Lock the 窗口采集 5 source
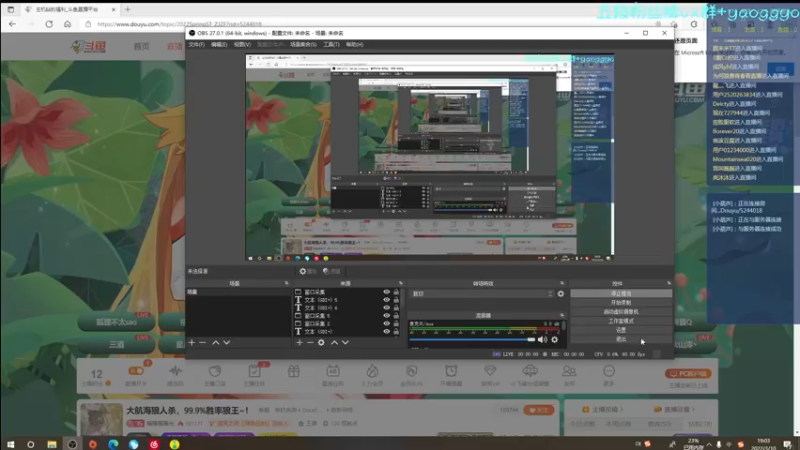800x450 pixels. coord(396,316)
